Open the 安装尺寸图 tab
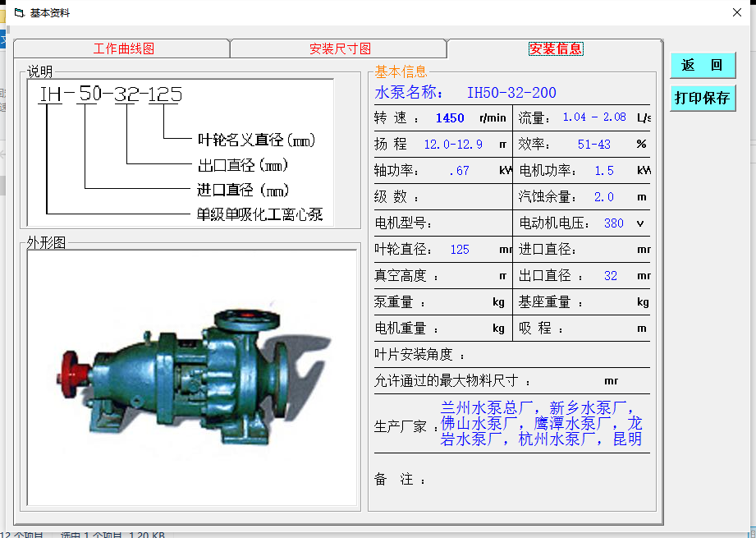Viewport: 756px width, 538px height. pos(340,48)
